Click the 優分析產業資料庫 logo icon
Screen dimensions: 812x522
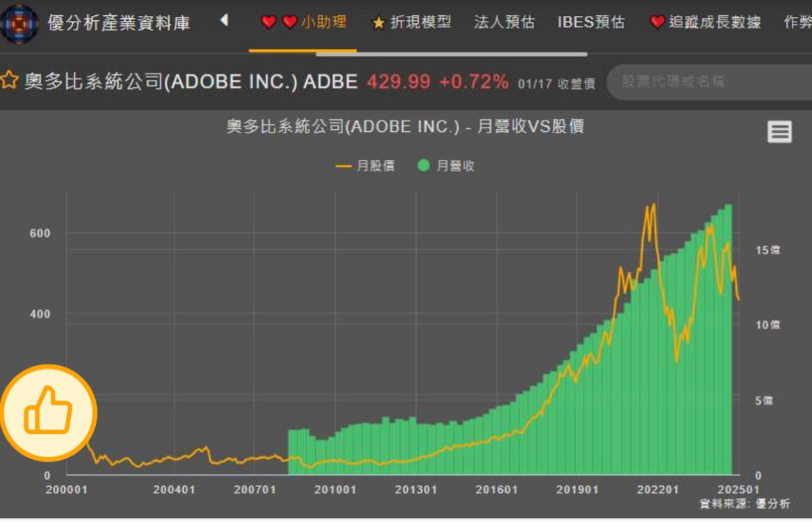click(19, 23)
